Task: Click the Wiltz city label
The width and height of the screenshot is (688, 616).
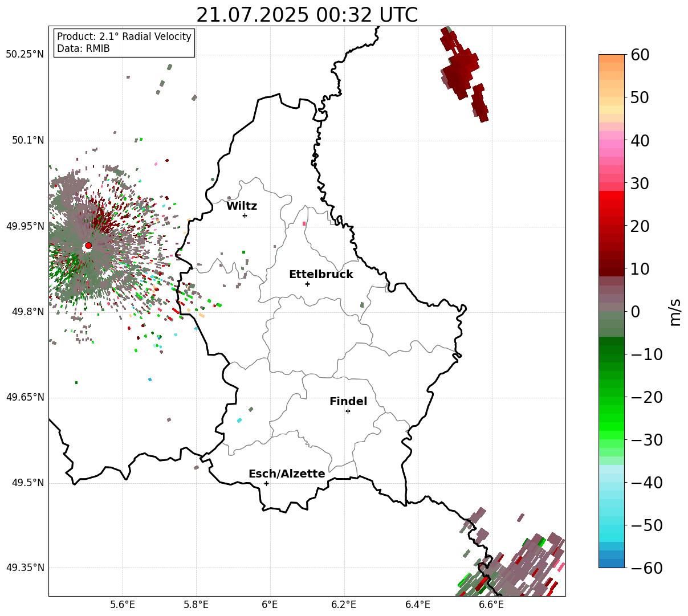Action: (242, 206)
